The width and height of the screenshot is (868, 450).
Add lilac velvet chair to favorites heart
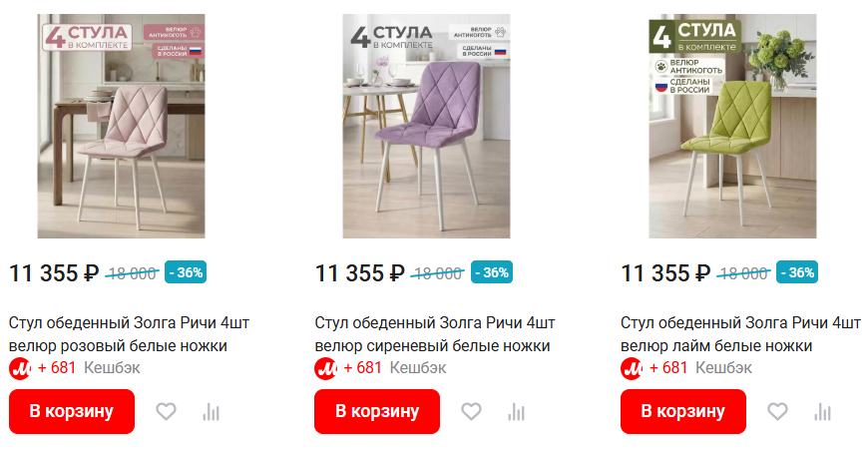pyautogui.click(x=471, y=411)
